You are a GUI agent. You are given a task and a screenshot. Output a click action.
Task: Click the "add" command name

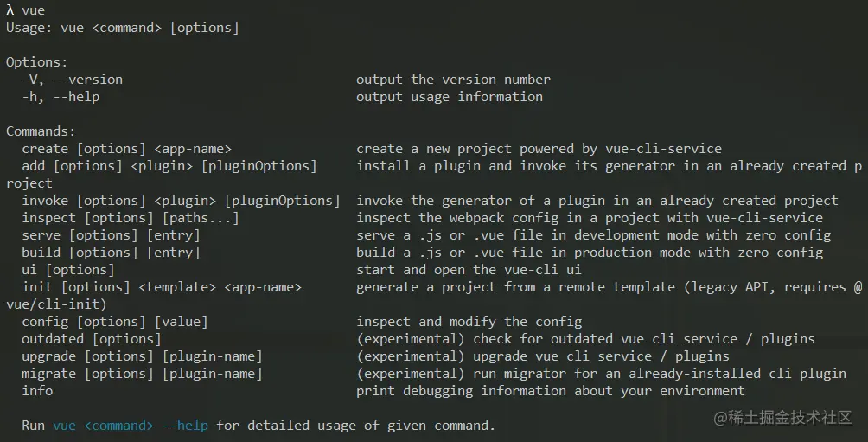click(33, 166)
